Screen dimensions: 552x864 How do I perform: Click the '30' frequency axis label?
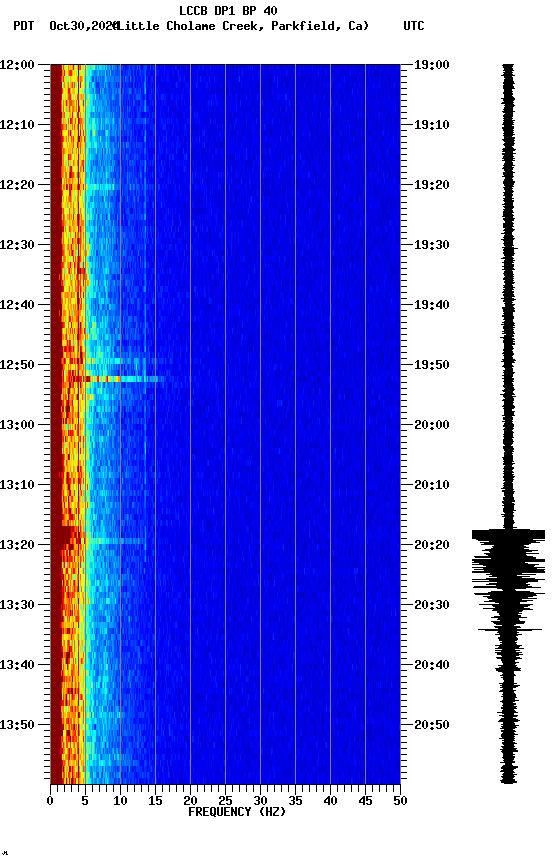pyautogui.click(x=260, y=802)
